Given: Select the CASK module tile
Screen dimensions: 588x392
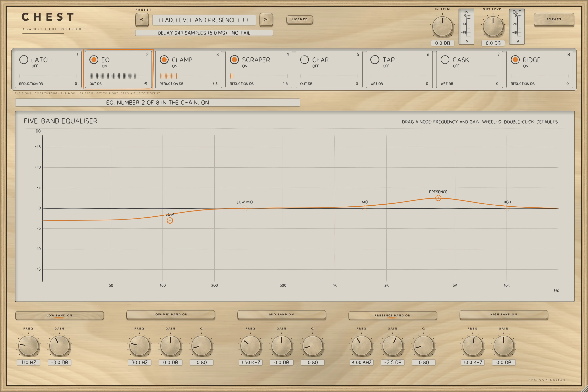Looking at the screenshot, I should tap(470, 69).
